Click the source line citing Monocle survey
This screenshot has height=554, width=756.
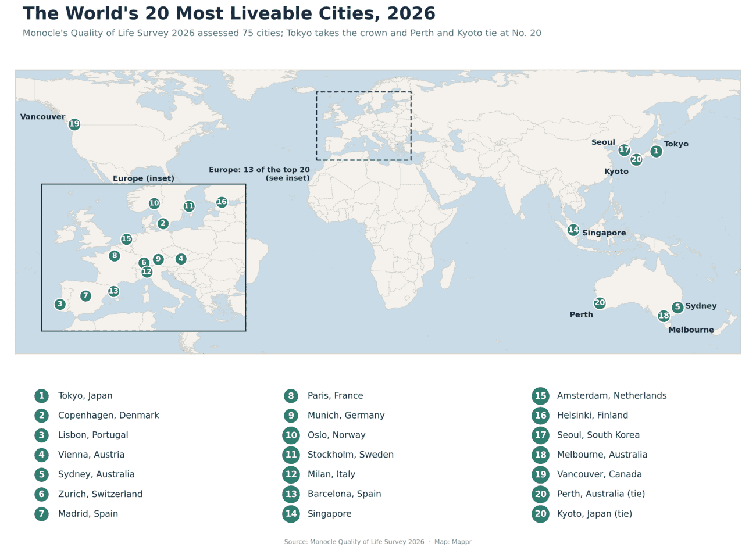tap(377, 542)
